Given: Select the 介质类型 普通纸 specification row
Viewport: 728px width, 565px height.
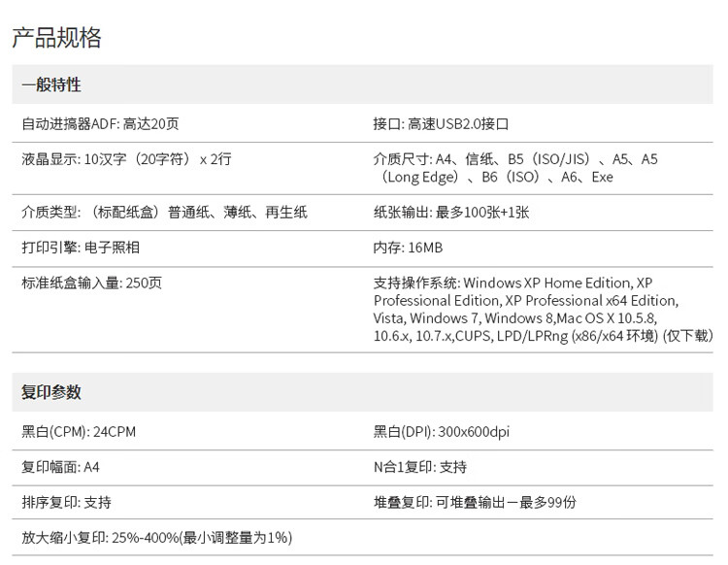Looking at the screenshot, I should click(164, 212).
